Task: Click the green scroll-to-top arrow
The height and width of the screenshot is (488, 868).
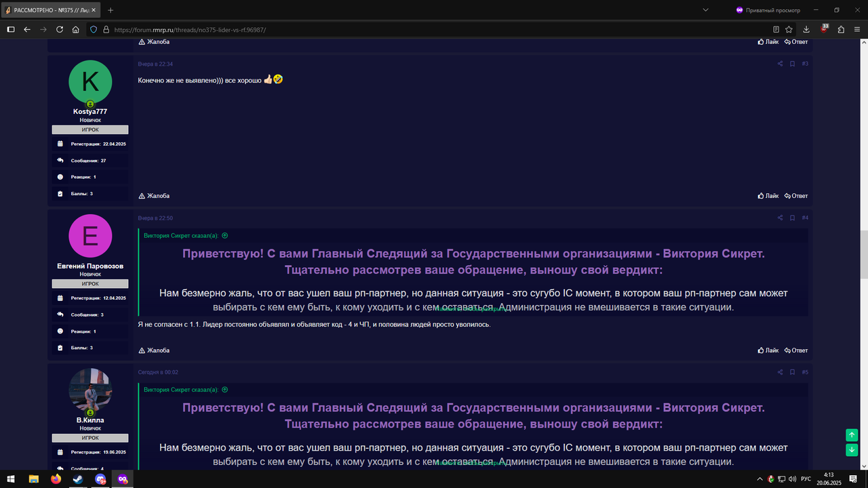Action: (851, 435)
